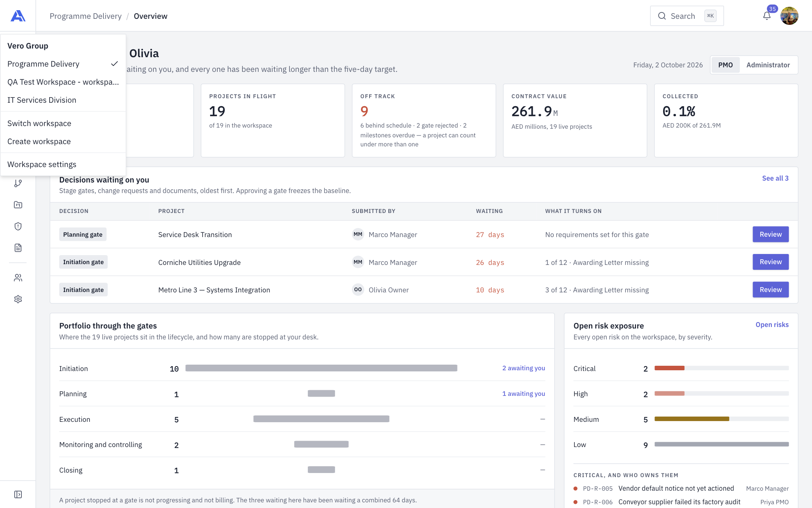Select Programme Delivery workspace in menu
This screenshot has height=508, width=812.
[63, 64]
